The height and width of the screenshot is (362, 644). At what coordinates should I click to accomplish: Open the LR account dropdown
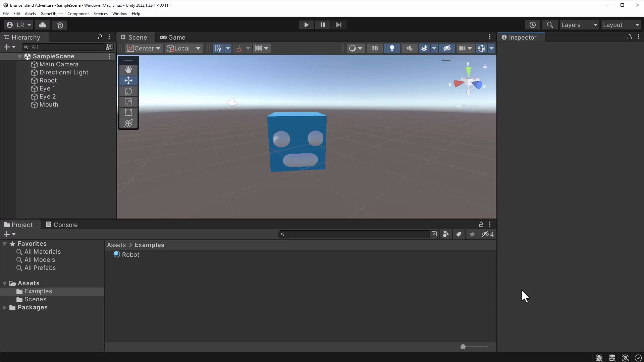[19, 25]
